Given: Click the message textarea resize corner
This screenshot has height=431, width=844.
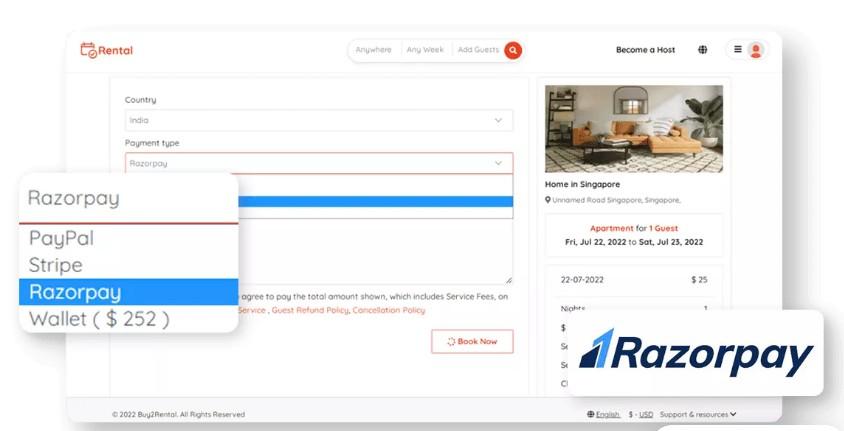Looking at the screenshot, I should [x=509, y=280].
